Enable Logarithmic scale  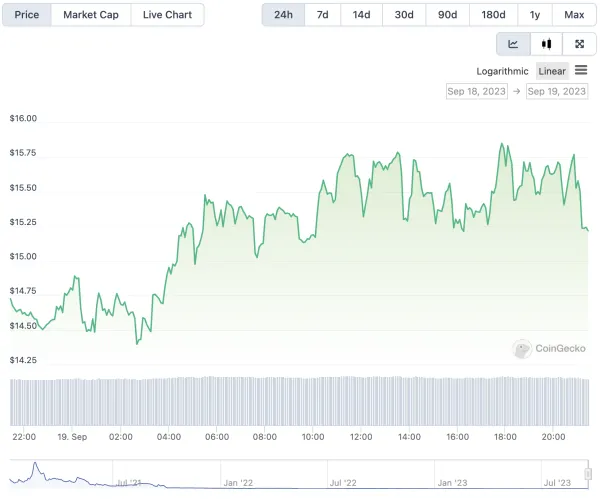click(x=502, y=71)
